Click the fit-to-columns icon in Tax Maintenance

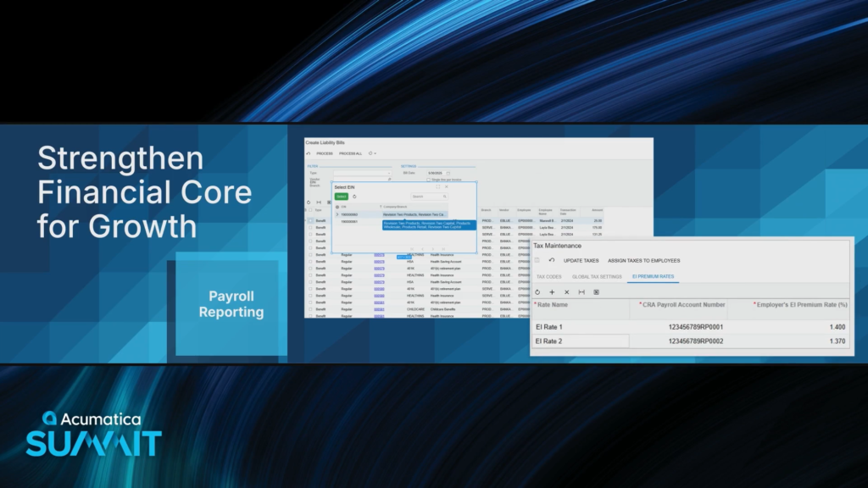click(581, 291)
